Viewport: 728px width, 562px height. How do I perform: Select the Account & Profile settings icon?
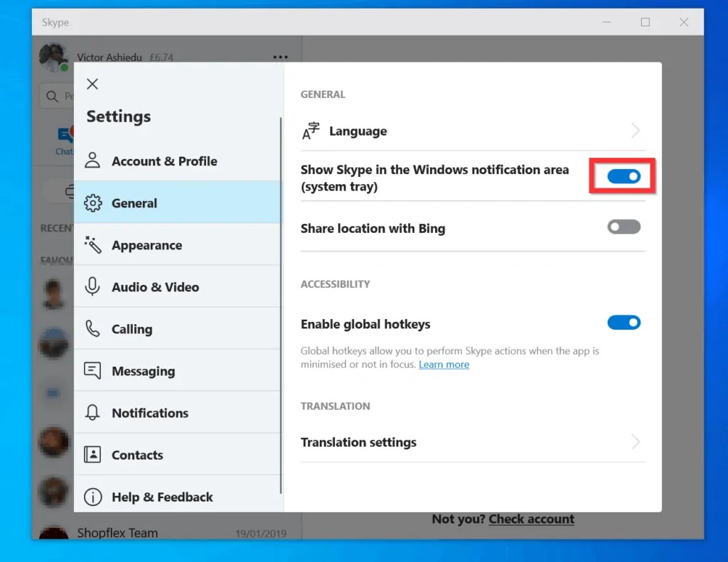pyautogui.click(x=92, y=161)
